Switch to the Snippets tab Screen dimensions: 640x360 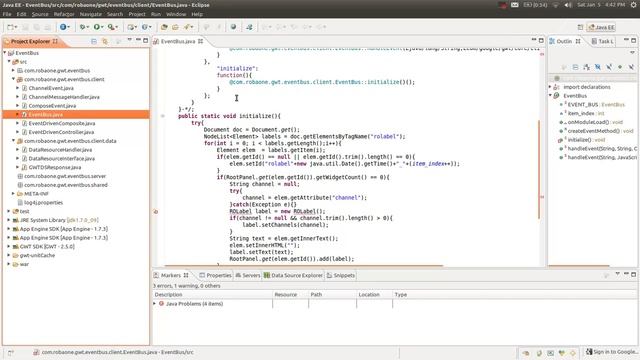pyautogui.click(x=341, y=276)
